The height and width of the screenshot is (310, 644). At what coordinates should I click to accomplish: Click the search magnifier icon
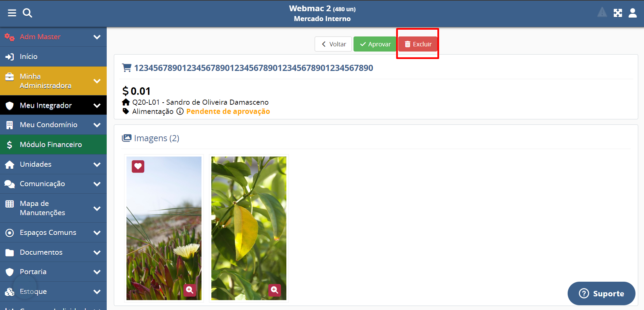point(27,13)
